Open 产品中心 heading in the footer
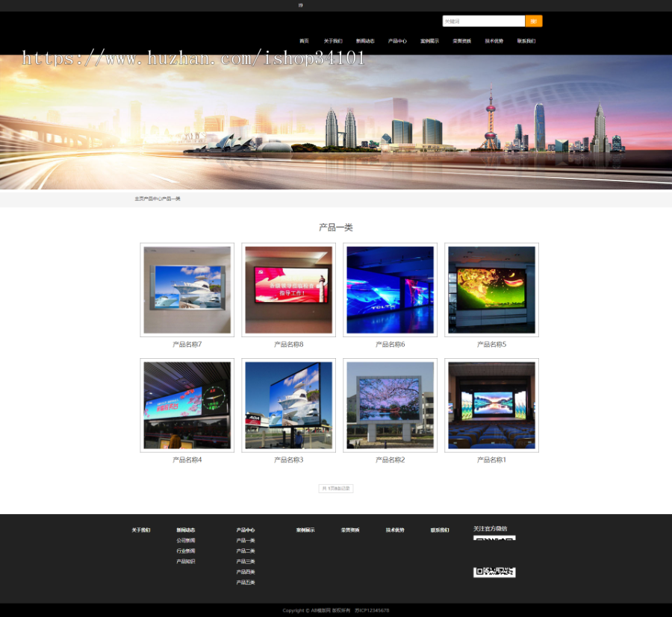The height and width of the screenshot is (617, 672). [x=246, y=530]
